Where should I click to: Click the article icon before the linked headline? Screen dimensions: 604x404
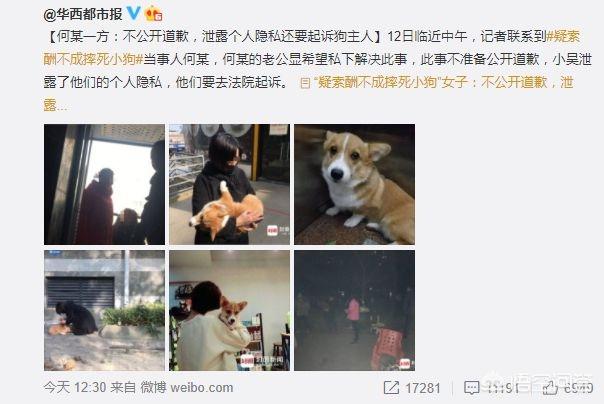click(x=305, y=83)
